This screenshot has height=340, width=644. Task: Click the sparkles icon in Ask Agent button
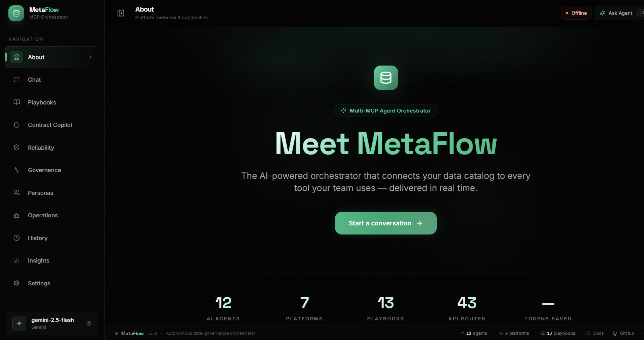(603, 13)
